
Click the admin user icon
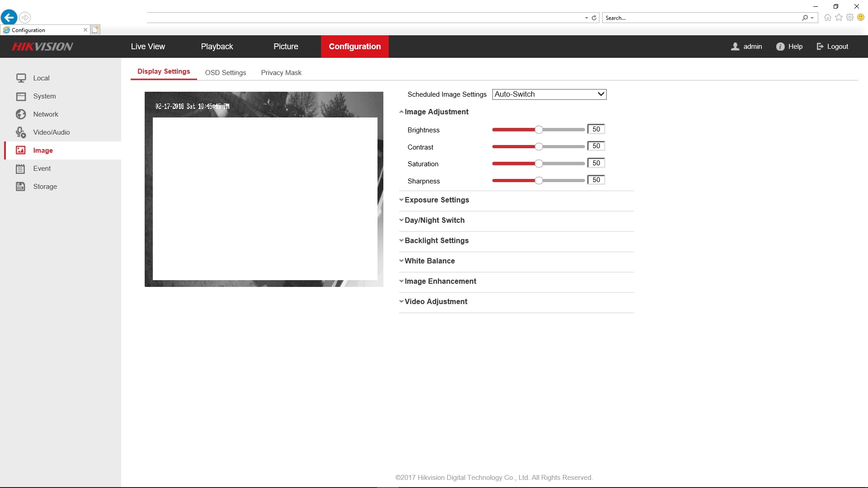point(735,47)
